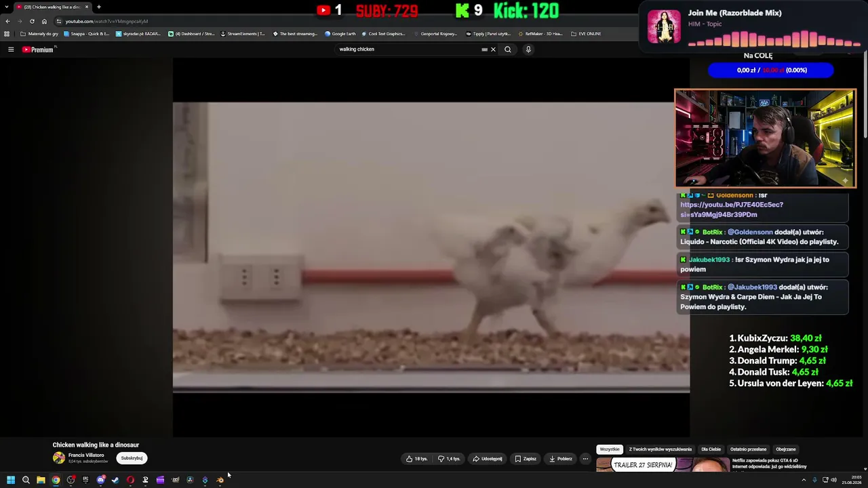Open more actions with the three dots
The width and height of the screenshot is (868, 488).
click(585, 459)
